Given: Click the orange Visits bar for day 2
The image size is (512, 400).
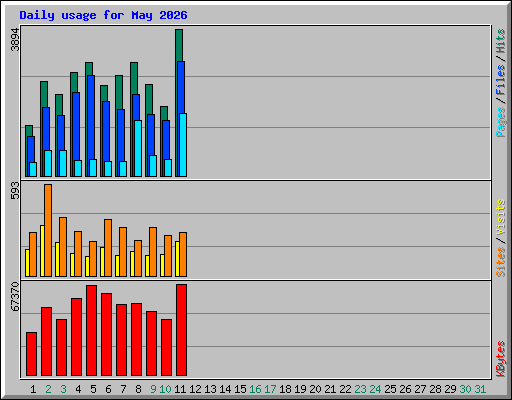Looking at the screenshot, I should pyautogui.click(x=48, y=230).
